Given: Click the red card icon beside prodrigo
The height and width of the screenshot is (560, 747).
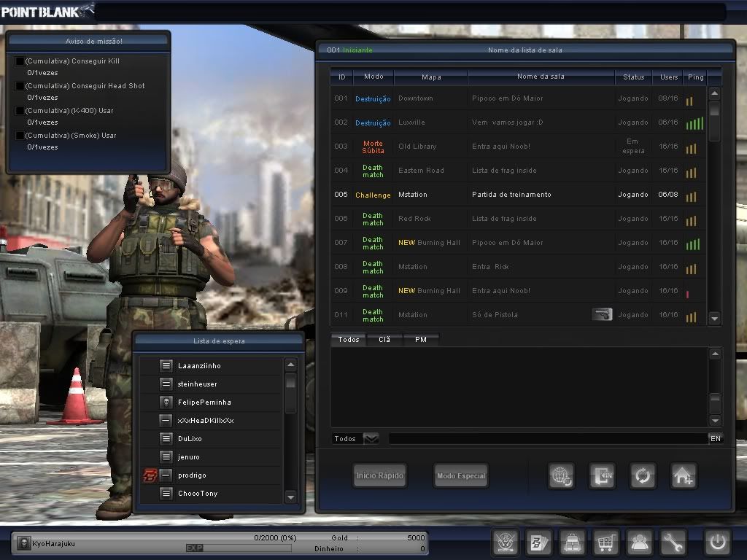Looking at the screenshot, I should click(150, 475).
